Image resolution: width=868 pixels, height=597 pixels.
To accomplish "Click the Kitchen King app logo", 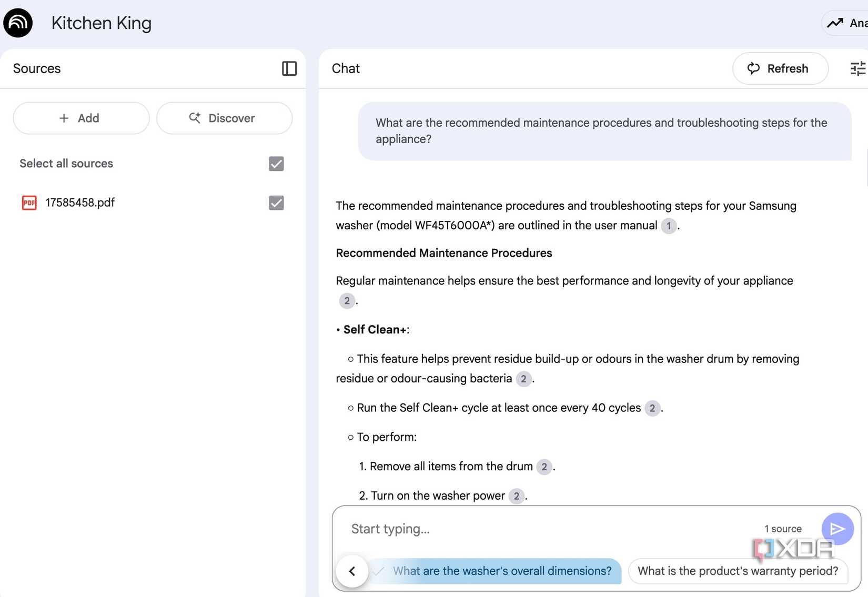I will pyautogui.click(x=17, y=23).
